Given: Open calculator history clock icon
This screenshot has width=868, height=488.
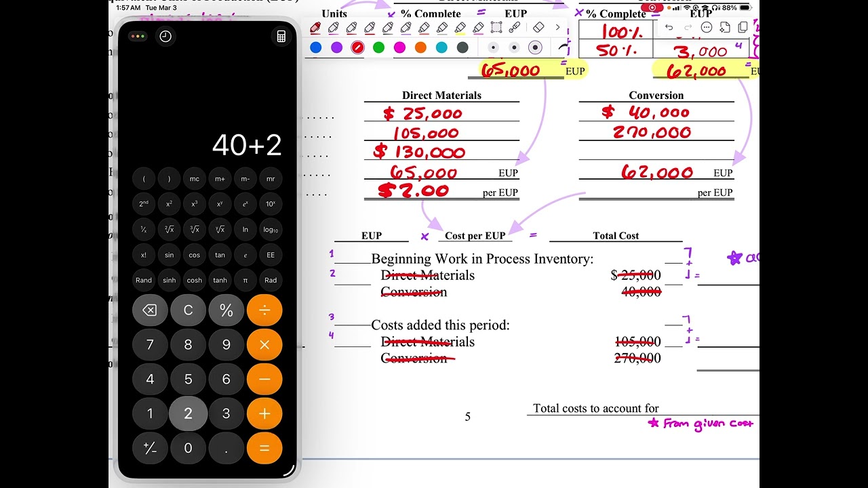Looking at the screenshot, I should pyautogui.click(x=165, y=37).
